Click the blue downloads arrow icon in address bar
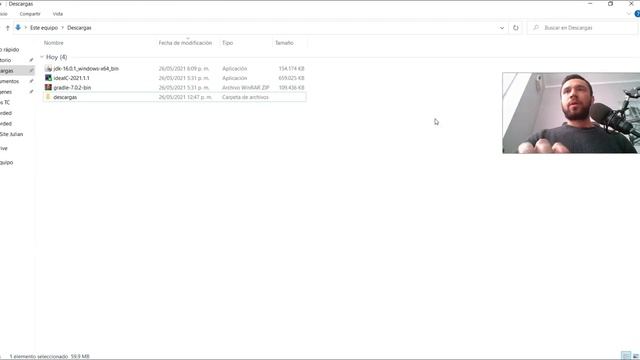The image size is (640, 360). [x=18, y=27]
